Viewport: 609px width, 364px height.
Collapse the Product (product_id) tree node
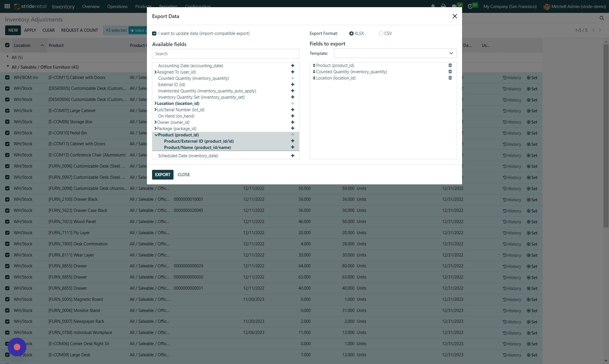(x=156, y=135)
